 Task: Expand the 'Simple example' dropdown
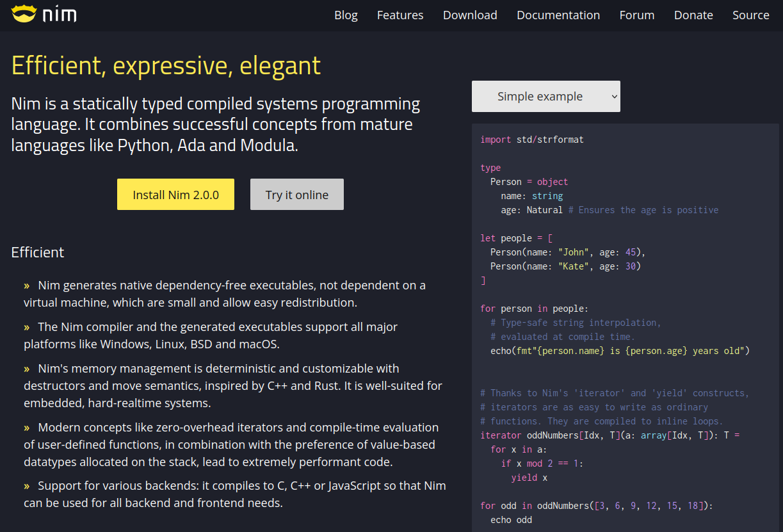[540, 97]
